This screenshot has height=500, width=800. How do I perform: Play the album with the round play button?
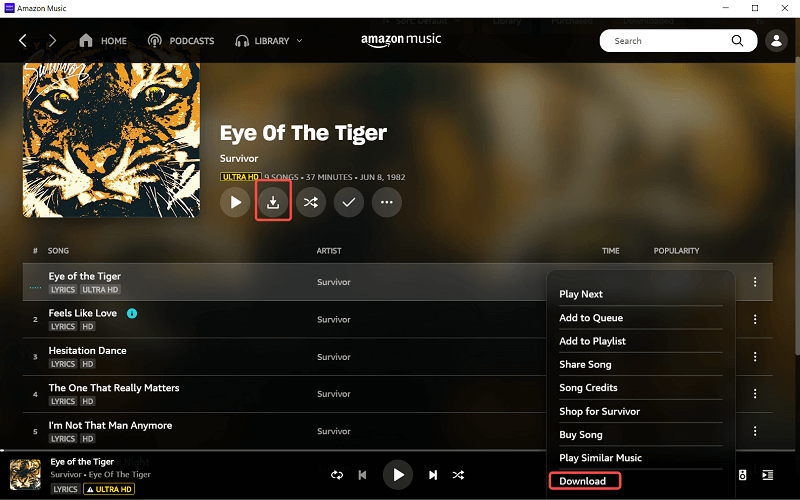[x=235, y=202]
